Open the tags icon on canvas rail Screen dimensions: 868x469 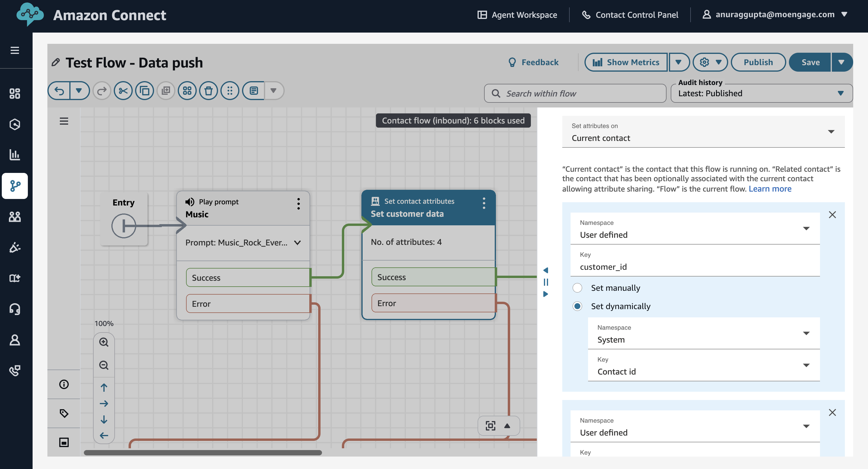click(64, 413)
